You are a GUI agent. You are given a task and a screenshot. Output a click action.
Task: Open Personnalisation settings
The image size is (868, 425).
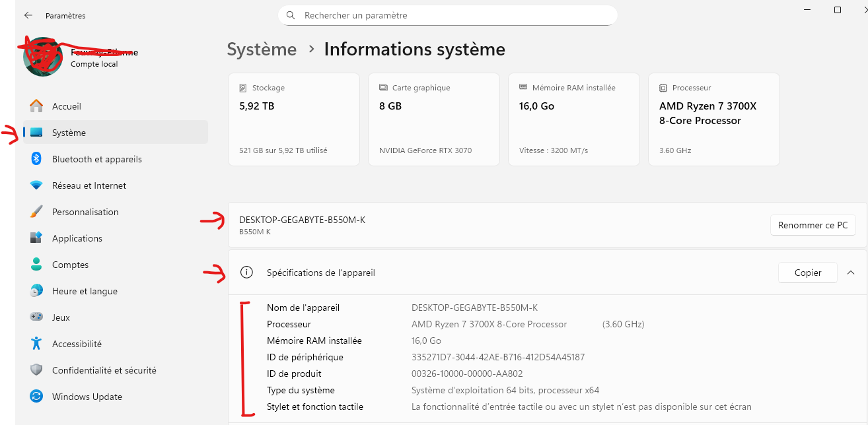[116, 212]
